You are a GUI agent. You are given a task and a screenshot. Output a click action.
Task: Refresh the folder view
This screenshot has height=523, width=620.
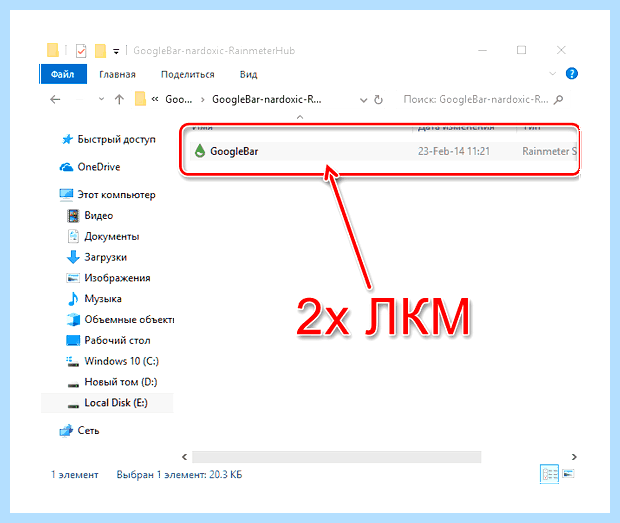click(x=378, y=100)
